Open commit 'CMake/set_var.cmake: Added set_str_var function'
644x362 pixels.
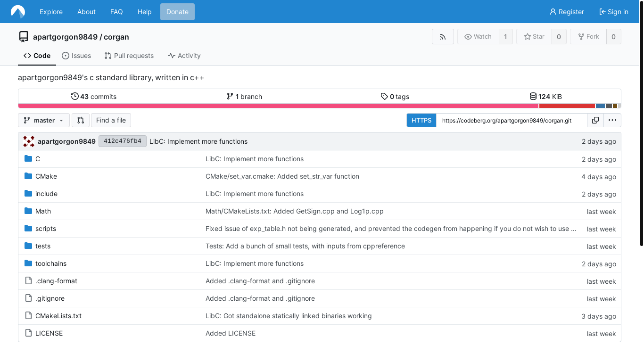[x=282, y=176]
